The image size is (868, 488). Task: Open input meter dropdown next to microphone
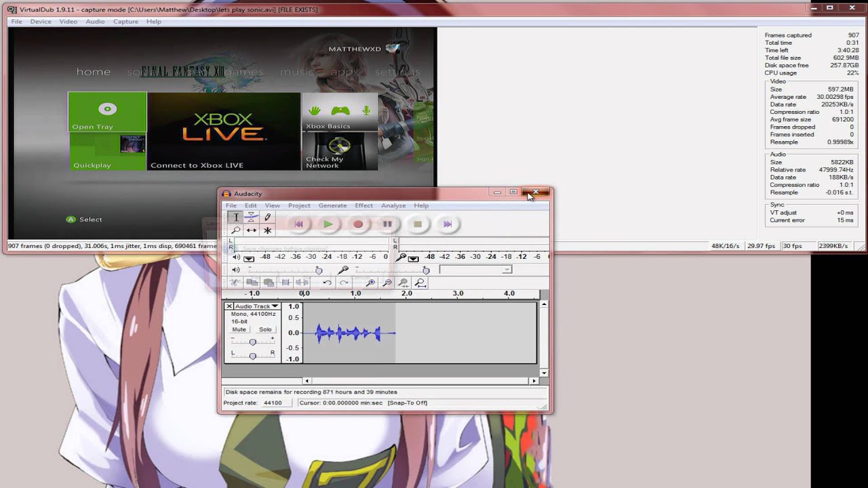[x=413, y=258]
